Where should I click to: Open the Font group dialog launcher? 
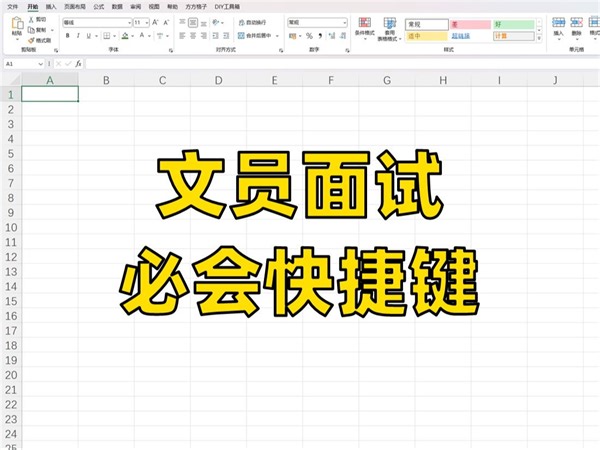click(x=171, y=50)
